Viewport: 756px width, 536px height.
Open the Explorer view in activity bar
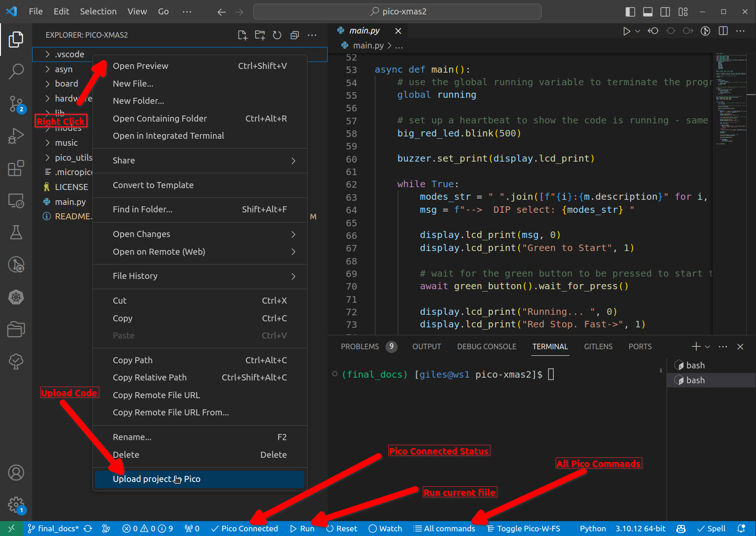pos(16,40)
